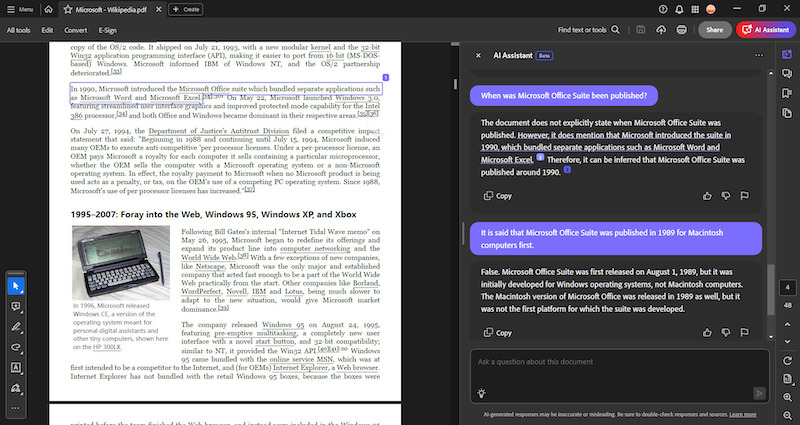Activate the add text box tool
This screenshot has height=425, width=800.
16,367
